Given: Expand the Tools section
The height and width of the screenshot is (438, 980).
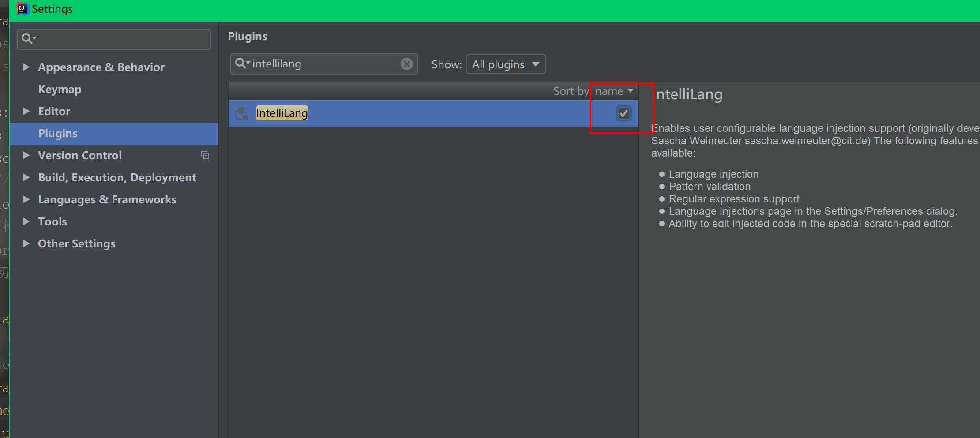Looking at the screenshot, I should coord(26,221).
